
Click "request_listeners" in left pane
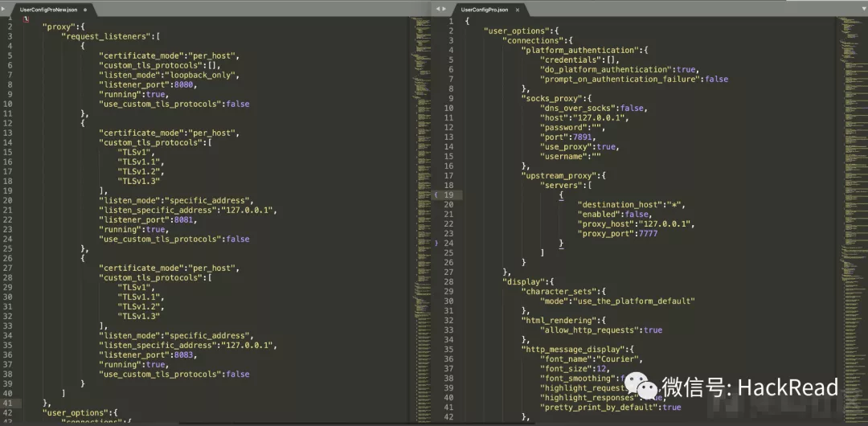[108, 36]
